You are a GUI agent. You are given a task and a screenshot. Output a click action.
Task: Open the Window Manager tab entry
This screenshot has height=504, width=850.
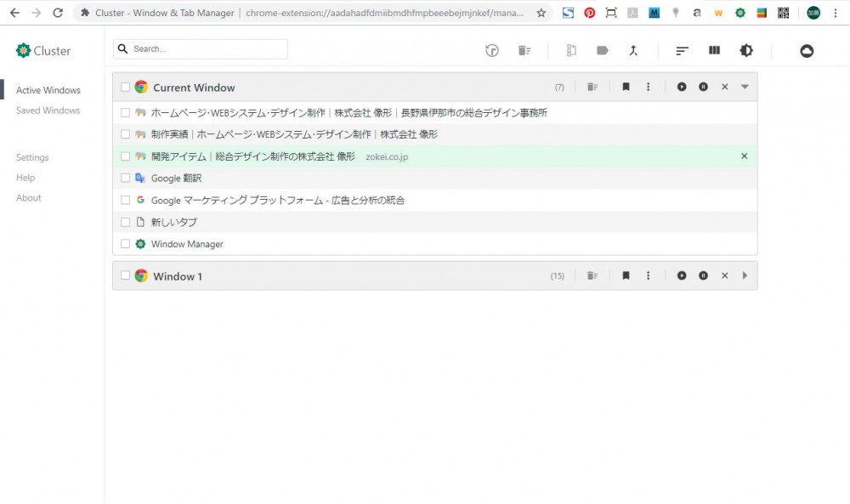click(x=187, y=245)
